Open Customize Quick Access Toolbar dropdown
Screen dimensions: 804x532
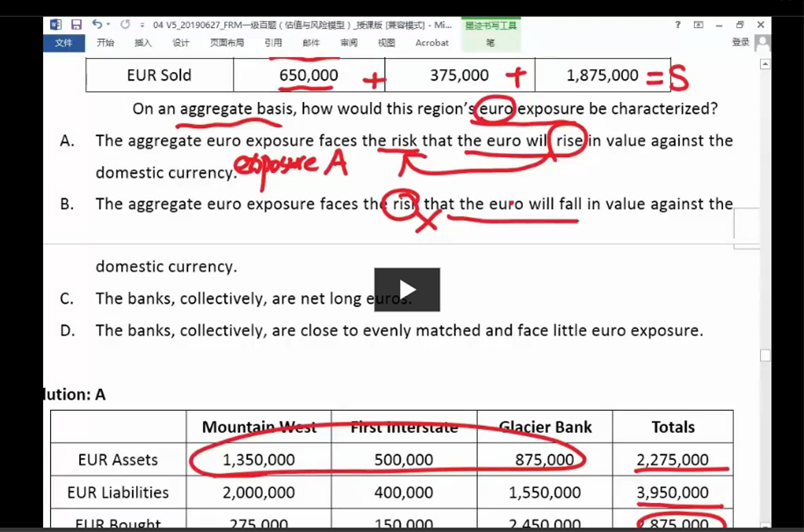coord(142,25)
